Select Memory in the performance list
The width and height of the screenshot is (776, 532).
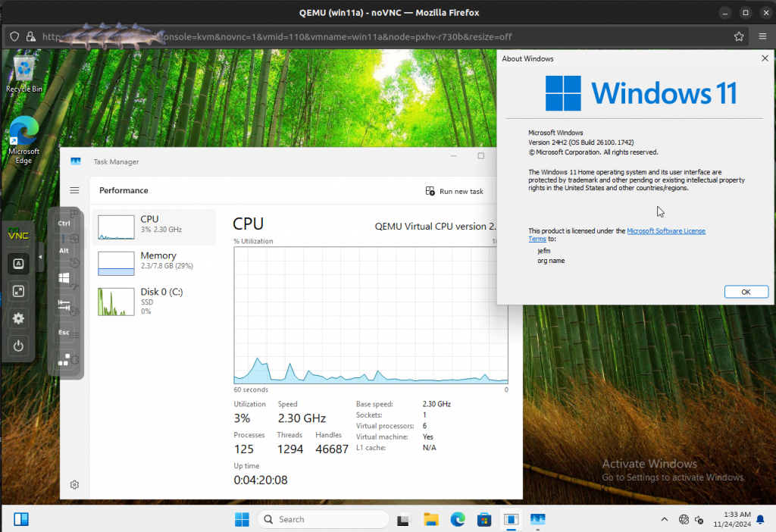tap(154, 263)
